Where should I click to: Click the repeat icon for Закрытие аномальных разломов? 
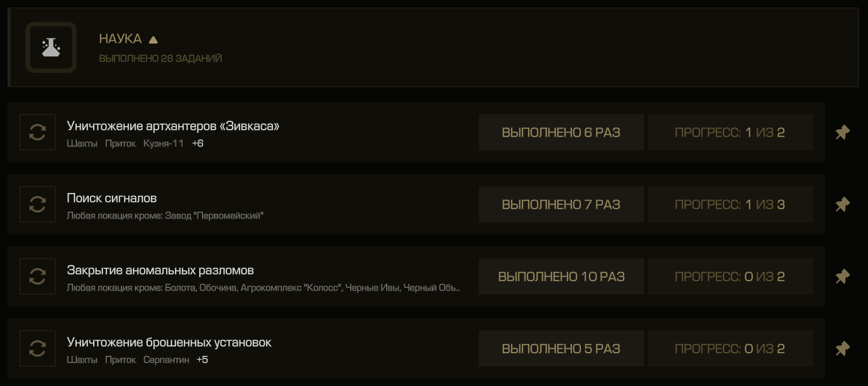click(38, 276)
